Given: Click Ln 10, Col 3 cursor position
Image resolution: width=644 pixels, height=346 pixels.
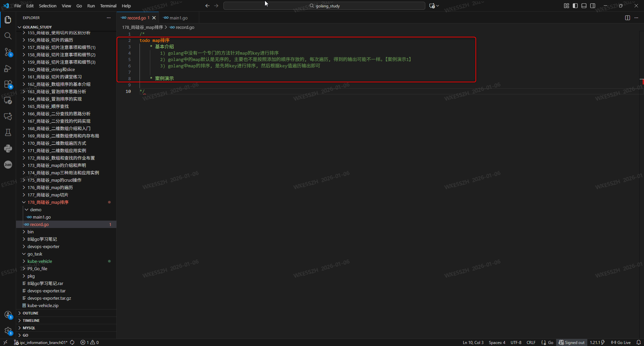Looking at the screenshot, I should (x=473, y=342).
